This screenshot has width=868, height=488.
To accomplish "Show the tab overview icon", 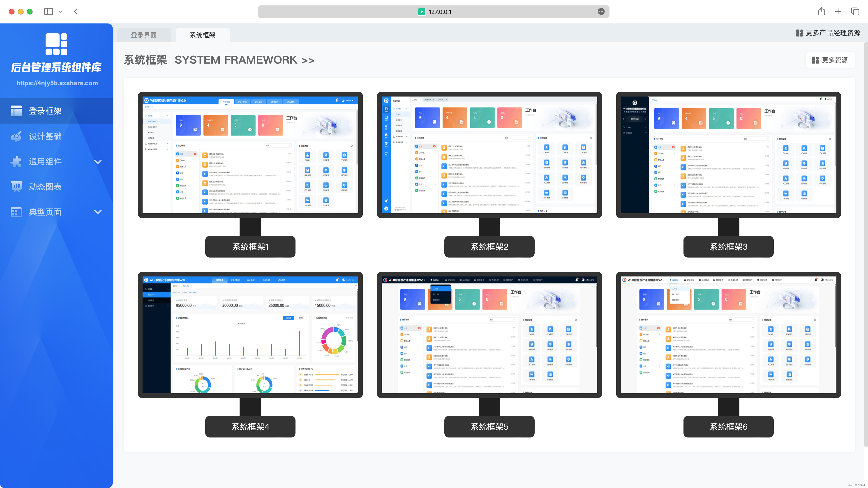I will coord(855,12).
